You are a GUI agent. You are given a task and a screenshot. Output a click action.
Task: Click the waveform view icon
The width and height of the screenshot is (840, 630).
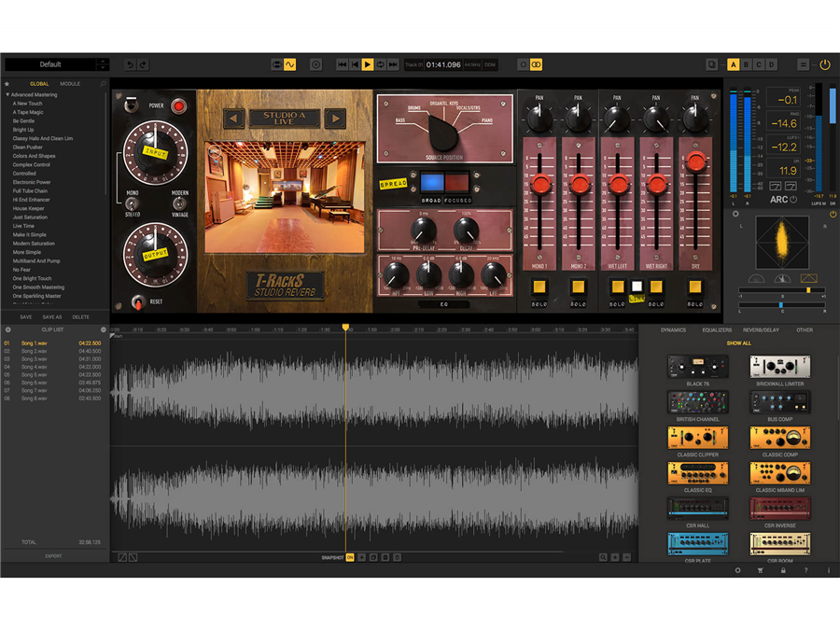coord(289,64)
